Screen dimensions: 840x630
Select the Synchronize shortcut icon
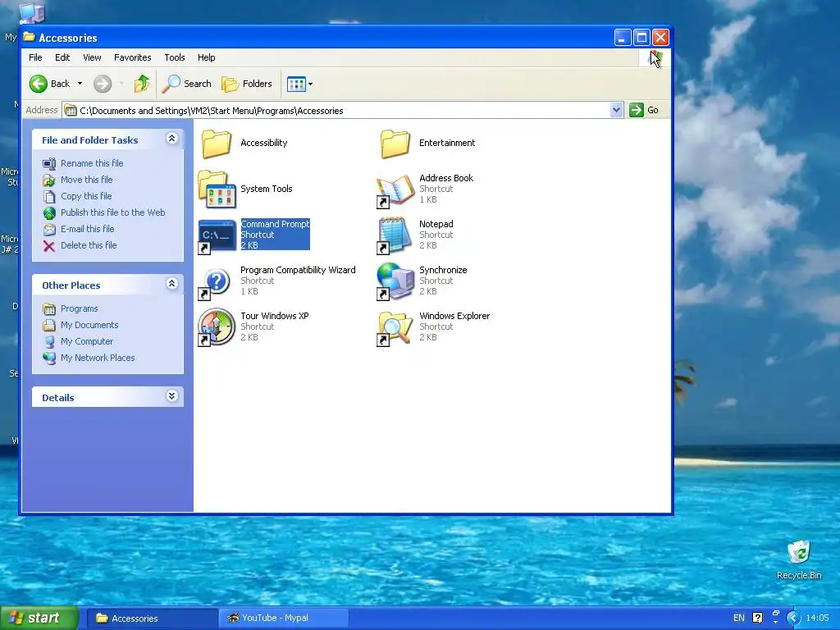pos(395,282)
